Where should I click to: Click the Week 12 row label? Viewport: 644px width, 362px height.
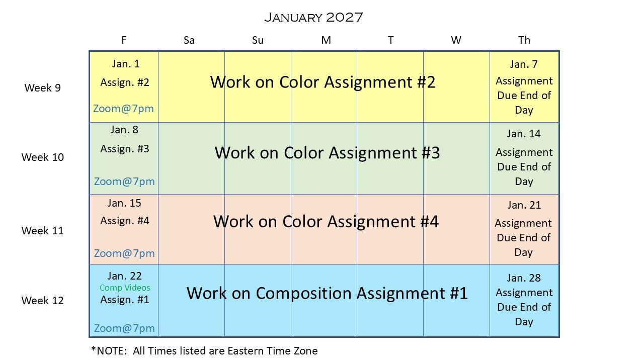point(43,301)
